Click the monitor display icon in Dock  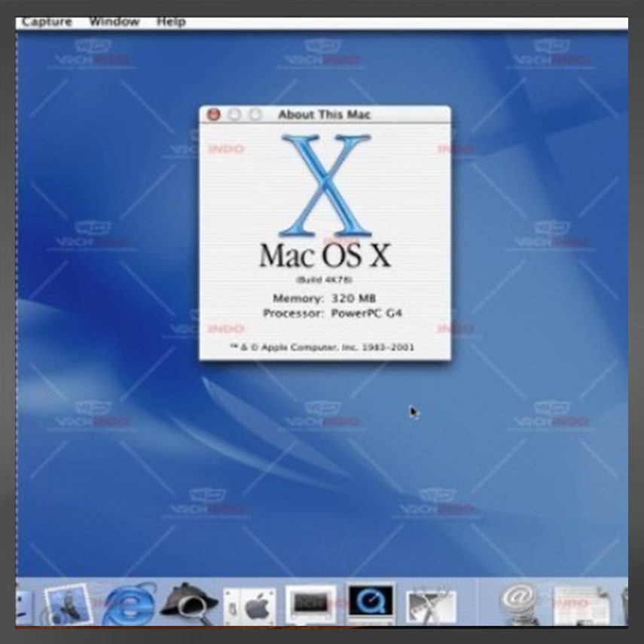[x=310, y=603]
